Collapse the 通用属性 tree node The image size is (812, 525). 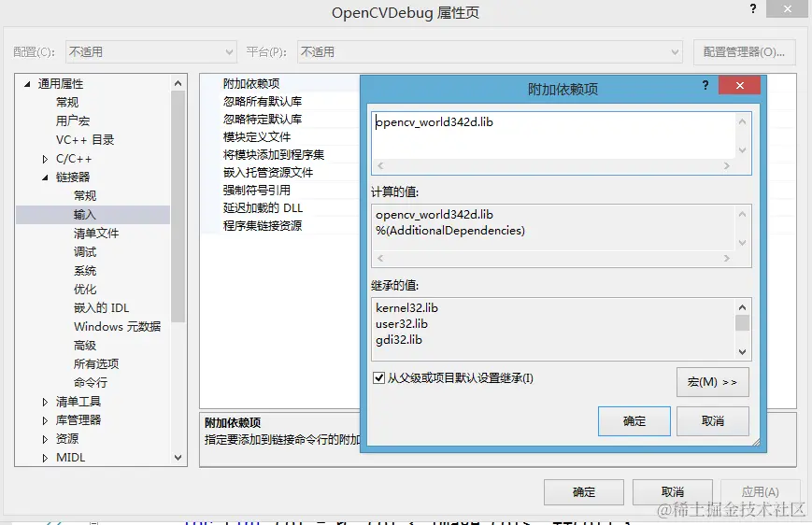(27, 84)
